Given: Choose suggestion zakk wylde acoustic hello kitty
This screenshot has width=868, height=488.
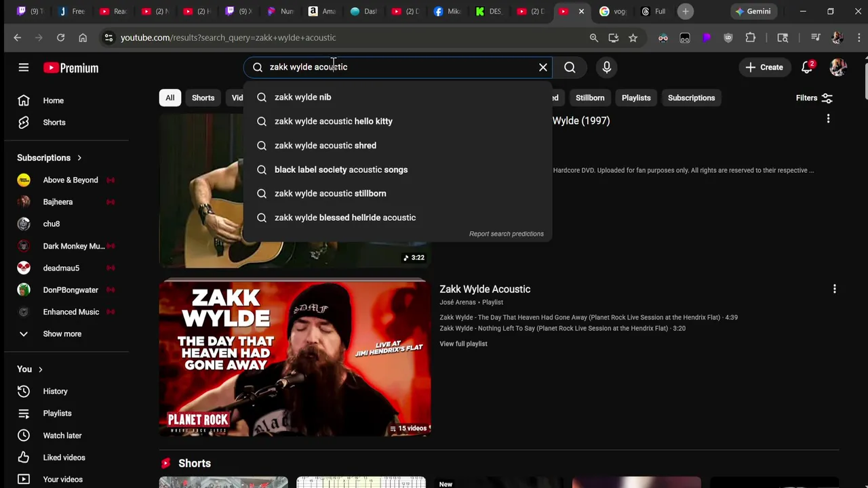Looking at the screenshot, I should pyautogui.click(x=398, y=121).
